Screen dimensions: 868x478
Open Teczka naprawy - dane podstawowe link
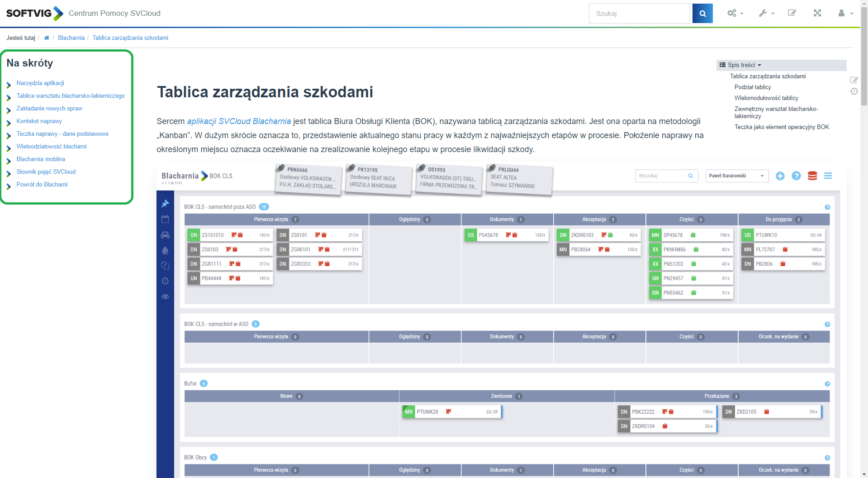click(62, 134)
